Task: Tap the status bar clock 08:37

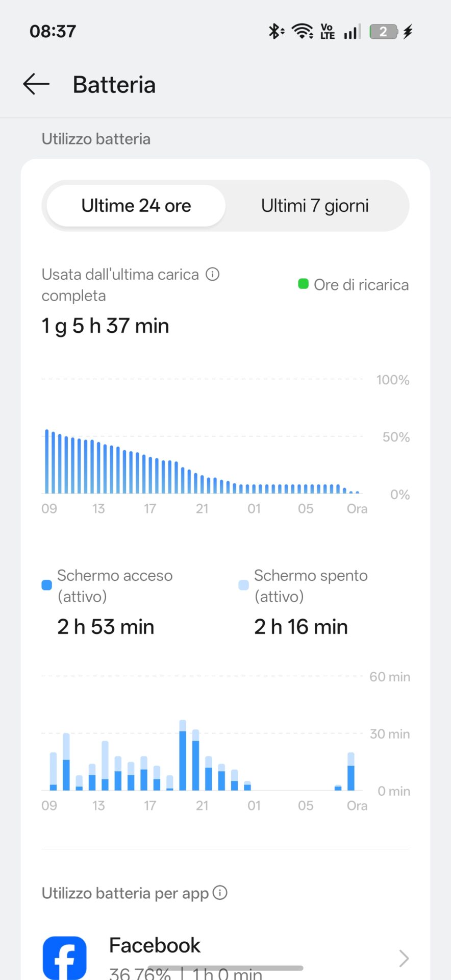Action: coord(53,31)
